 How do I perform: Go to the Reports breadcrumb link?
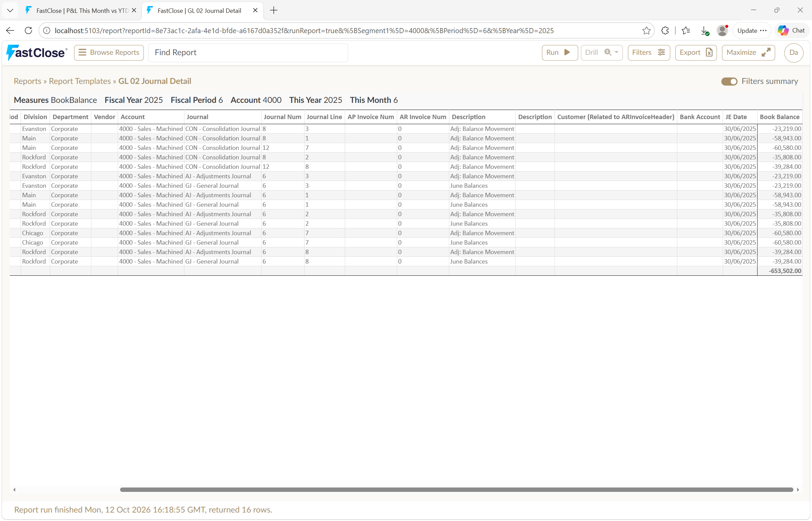[x=27, y=81]
